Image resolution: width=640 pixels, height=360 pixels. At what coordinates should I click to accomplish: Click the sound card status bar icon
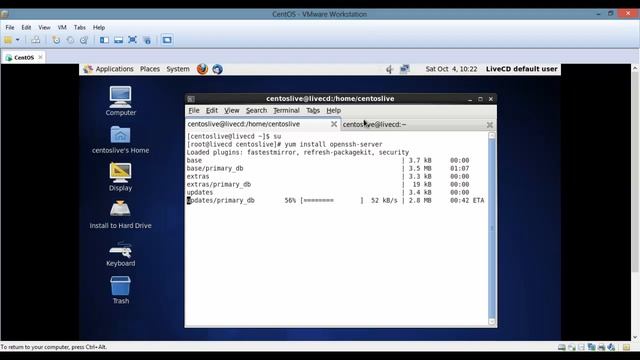pyautogui.click(x=611, y=347)
